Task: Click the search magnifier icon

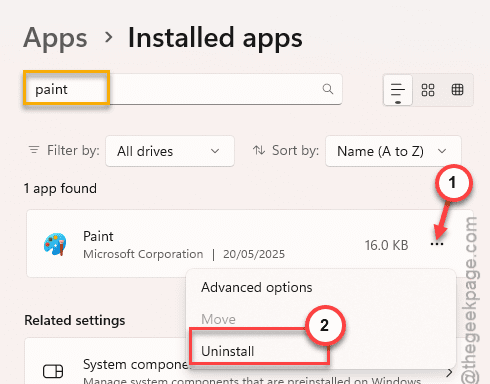Action: click(328, 89)
